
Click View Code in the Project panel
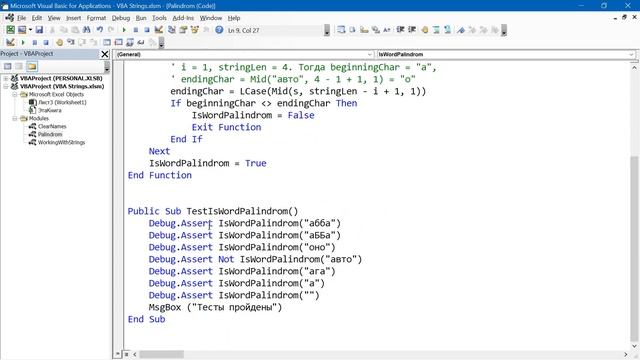[7, 66]
